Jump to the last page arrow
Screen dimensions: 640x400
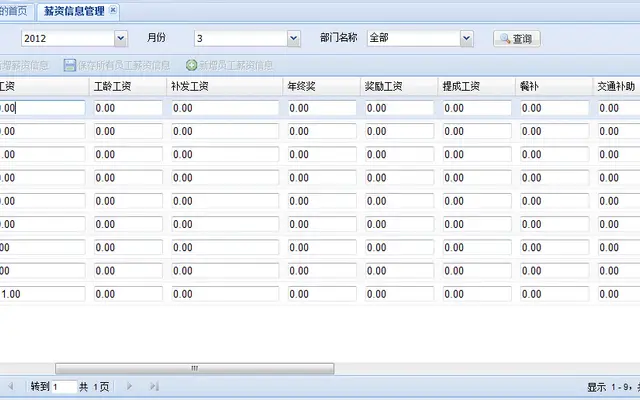pos(154,386)
